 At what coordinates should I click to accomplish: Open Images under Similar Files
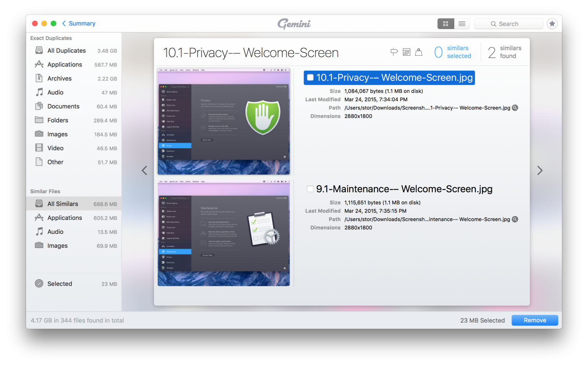(74, 246)
